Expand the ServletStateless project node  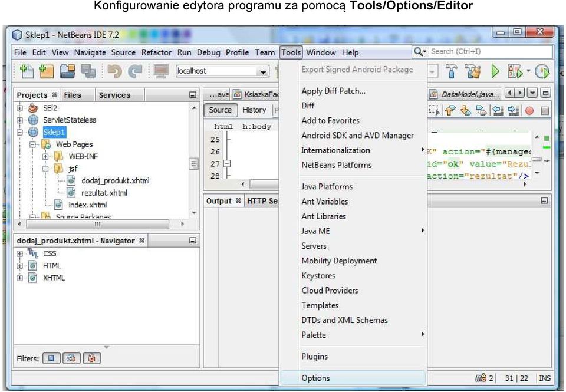click(20, 120)
